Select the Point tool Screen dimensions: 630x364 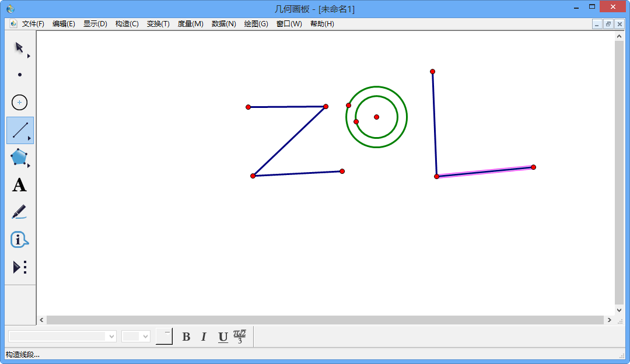point(20,75)
